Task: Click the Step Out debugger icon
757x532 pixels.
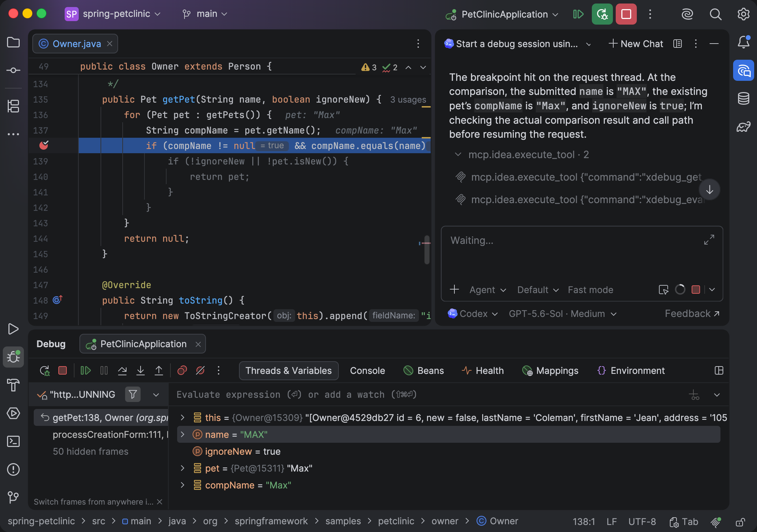Action: (x=159, y=371)
